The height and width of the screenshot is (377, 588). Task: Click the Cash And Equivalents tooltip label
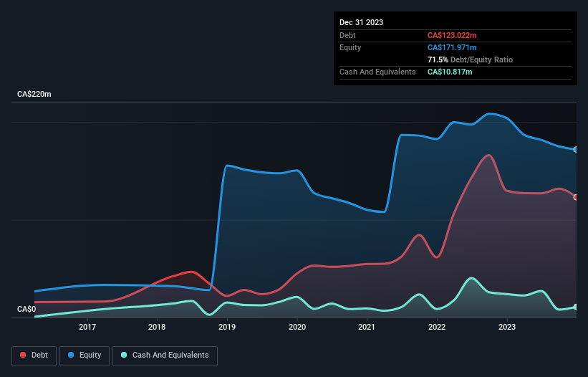(x=377, y=72)
